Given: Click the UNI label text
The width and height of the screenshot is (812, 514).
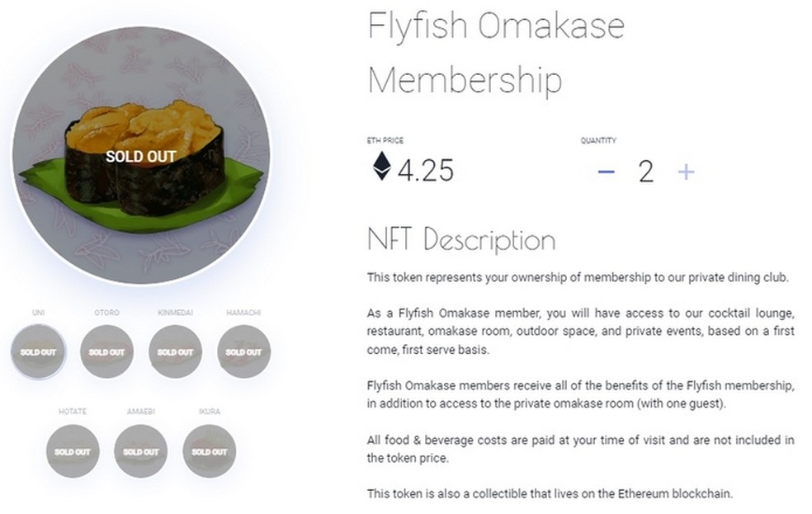Looking at the screenshot, I should coord(38,313).
